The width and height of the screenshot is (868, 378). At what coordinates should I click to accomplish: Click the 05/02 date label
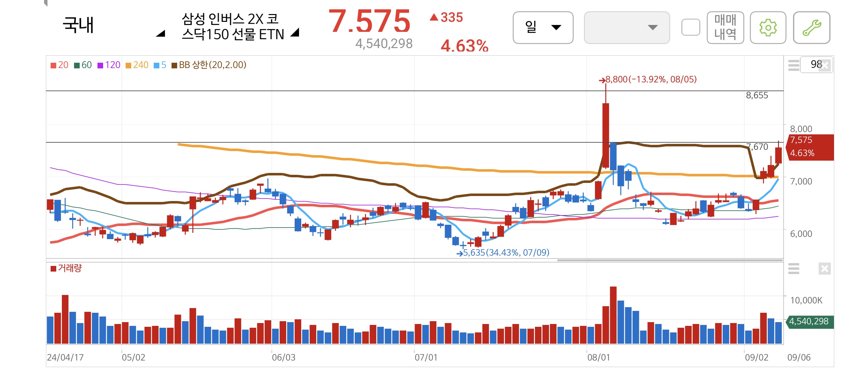coord(133,357)
